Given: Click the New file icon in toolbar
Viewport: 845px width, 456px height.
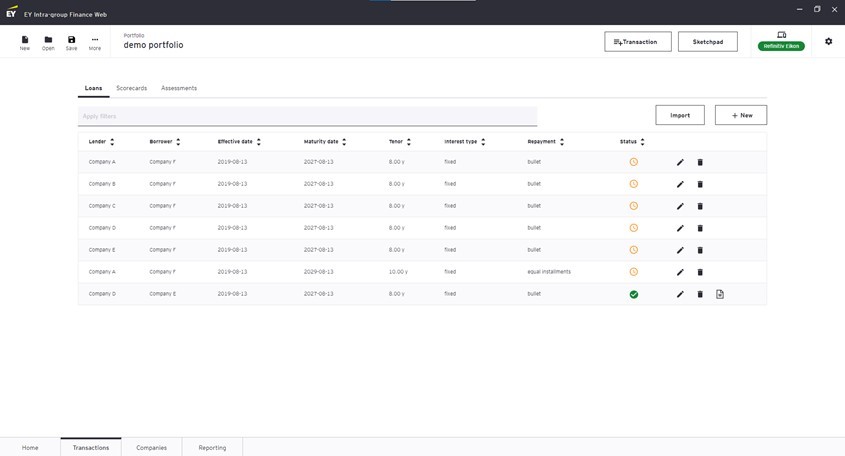Looking at the screenshot, I should coord(24,42).
